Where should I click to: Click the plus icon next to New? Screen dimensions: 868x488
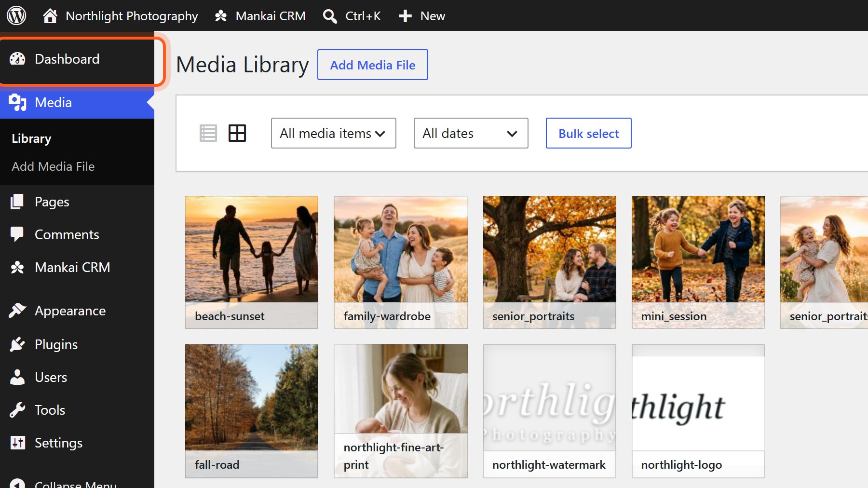tap(405, 16)
